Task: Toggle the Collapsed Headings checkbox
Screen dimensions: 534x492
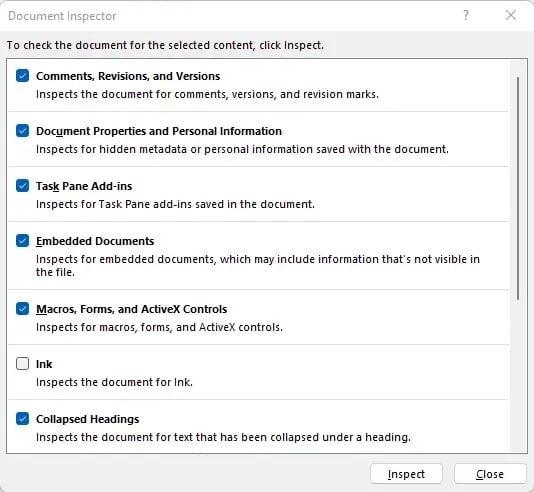Action: coord(22,419)
